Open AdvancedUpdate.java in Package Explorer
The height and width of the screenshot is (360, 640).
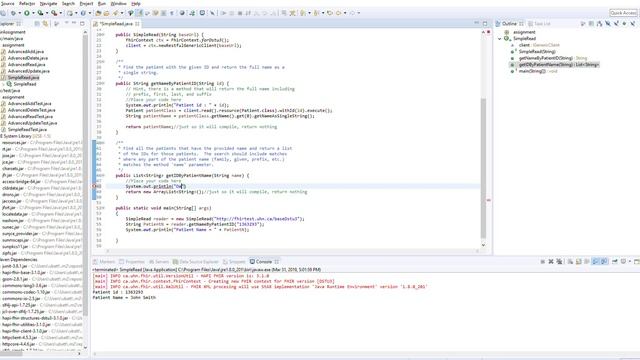[x=29, y=71]
